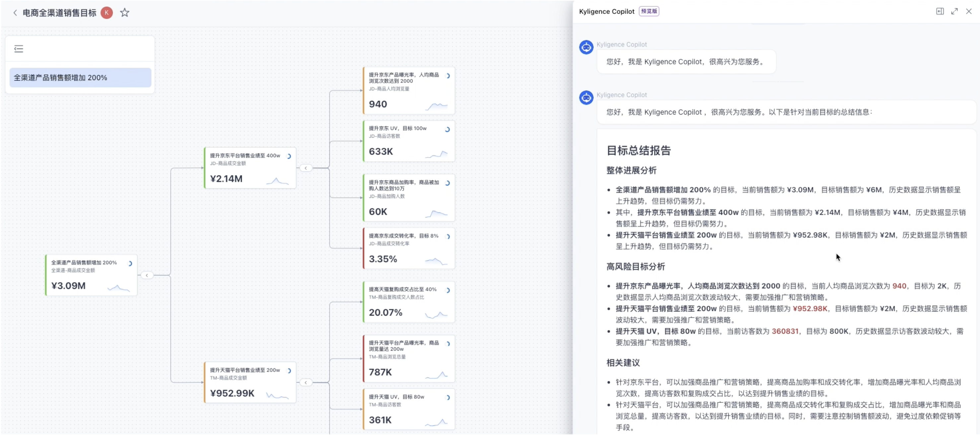
Task: Click the red ¥952.98K value in report
Action: point(810,309)
